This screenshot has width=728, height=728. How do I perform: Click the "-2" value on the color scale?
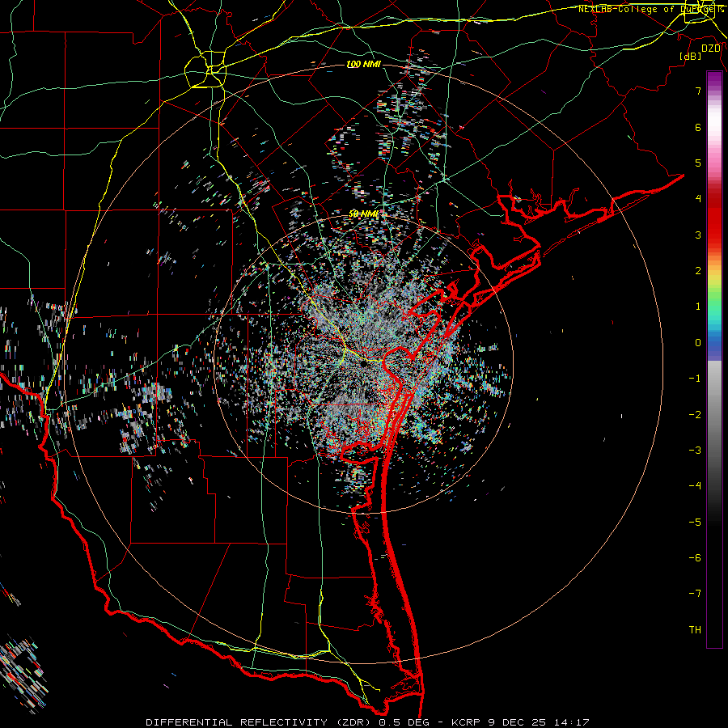695,415
